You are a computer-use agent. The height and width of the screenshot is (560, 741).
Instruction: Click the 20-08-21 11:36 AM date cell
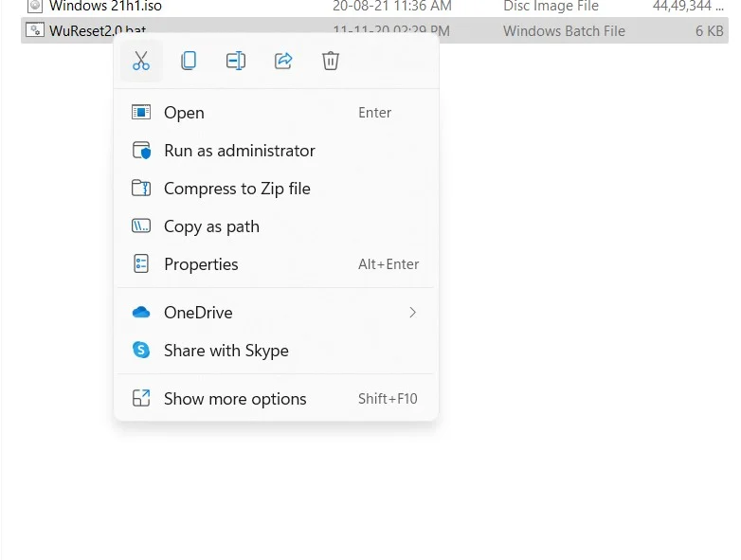392,6
